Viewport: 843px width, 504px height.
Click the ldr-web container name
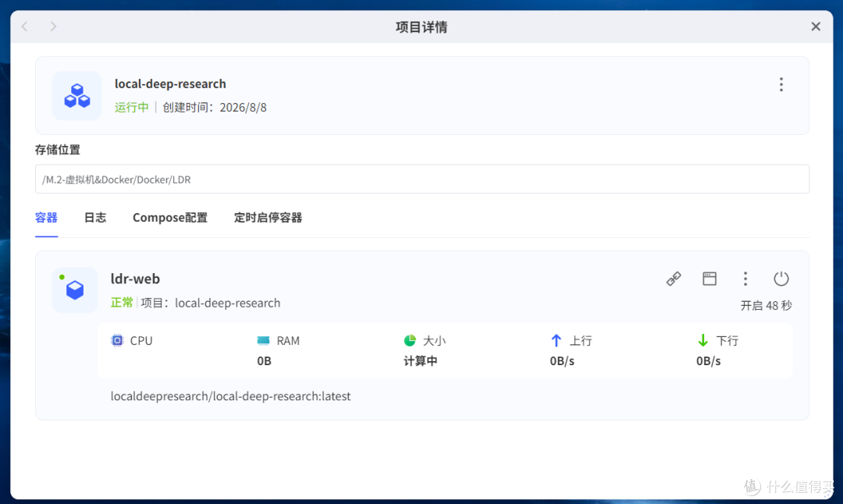point(136,279)
